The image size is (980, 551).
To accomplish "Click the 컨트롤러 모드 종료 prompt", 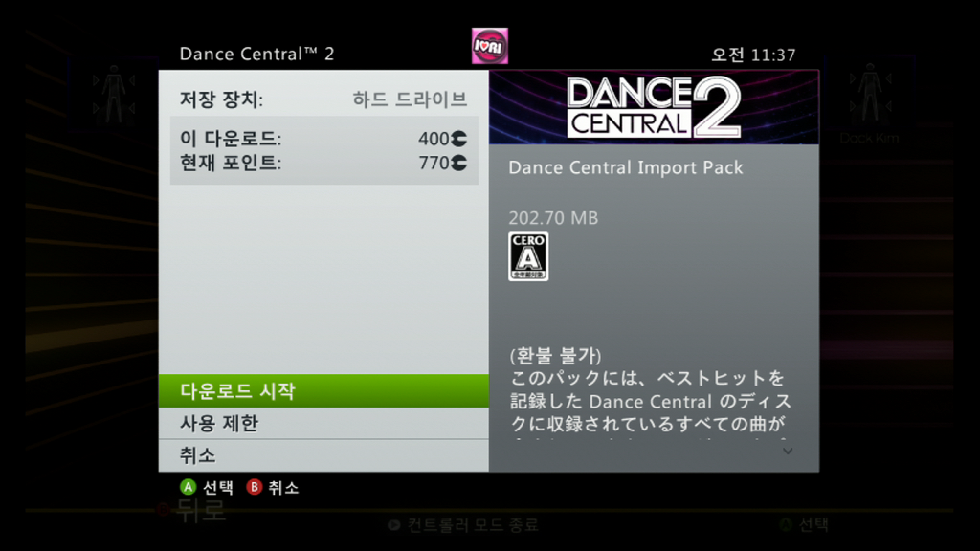I will pyautogui.click(x=473, y=525).
